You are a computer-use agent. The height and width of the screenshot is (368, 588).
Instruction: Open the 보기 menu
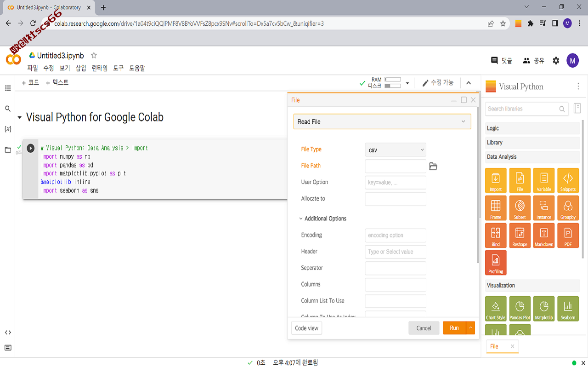[x=65, y=68]
